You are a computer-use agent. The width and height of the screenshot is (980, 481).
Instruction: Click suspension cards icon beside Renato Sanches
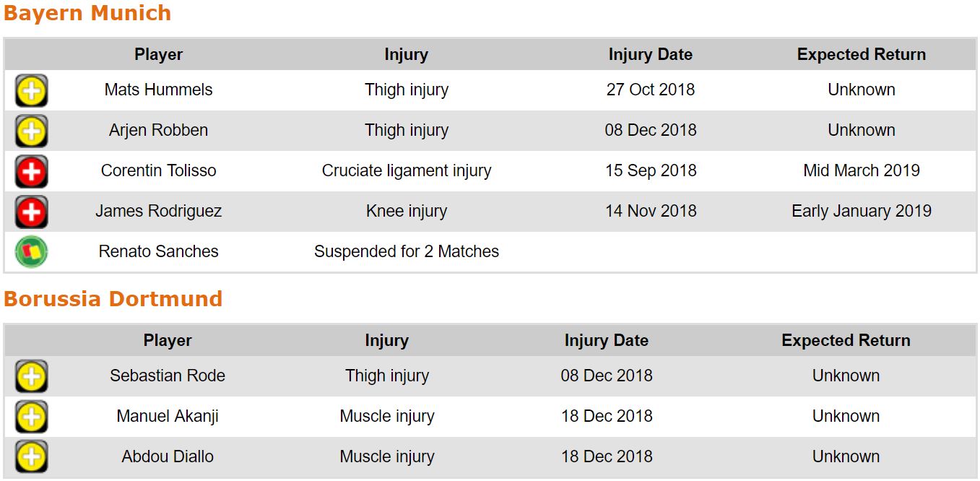(x=31, y=252)
